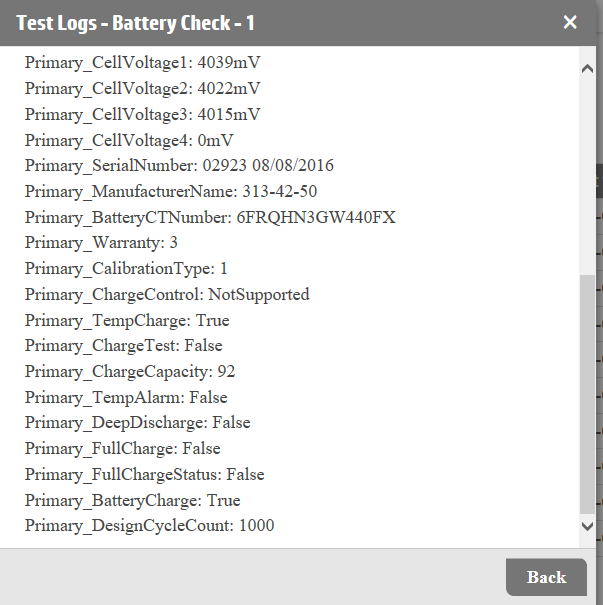Click the Primary_DeepDischarge line
Viewport: 603px width, 605px height.
pos(137,423)
